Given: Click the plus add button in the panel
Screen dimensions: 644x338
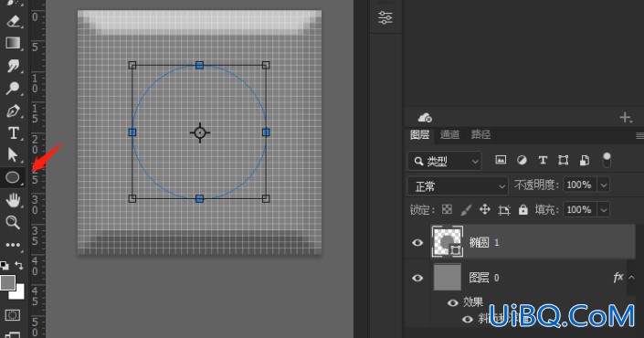Looking at the screenshot, I should tap(625, 118).
